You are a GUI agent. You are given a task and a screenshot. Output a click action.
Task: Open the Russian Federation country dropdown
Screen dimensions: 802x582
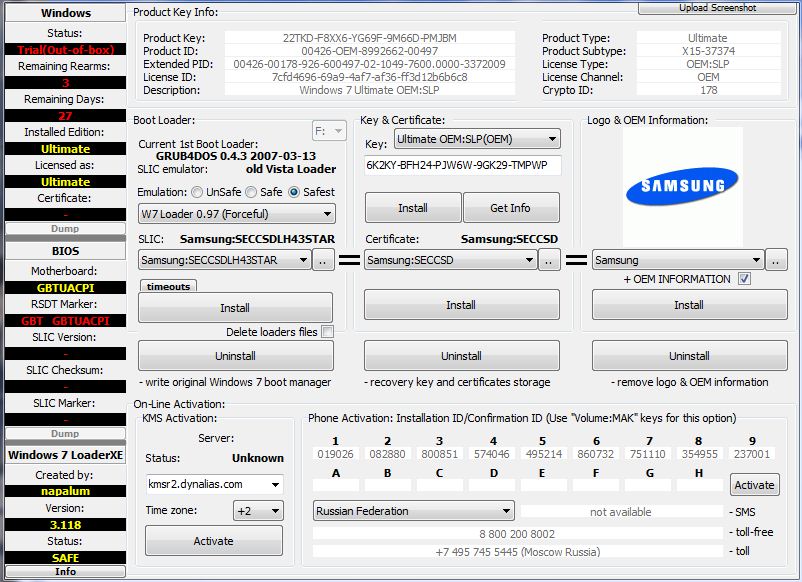[413, 511]
